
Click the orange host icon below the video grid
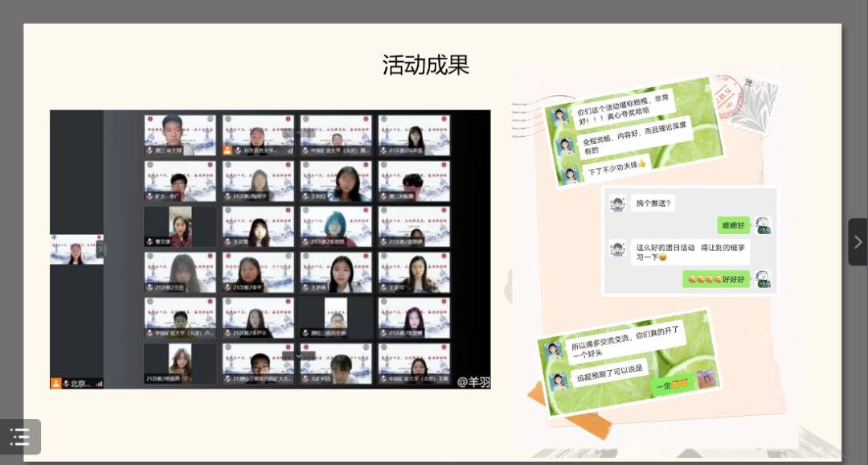point(56,383)
